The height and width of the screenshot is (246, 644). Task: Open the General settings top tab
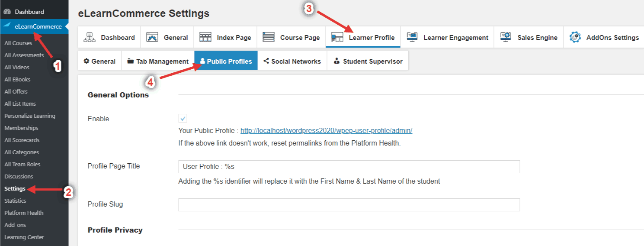pyautogui.click(x=167, y=38)
